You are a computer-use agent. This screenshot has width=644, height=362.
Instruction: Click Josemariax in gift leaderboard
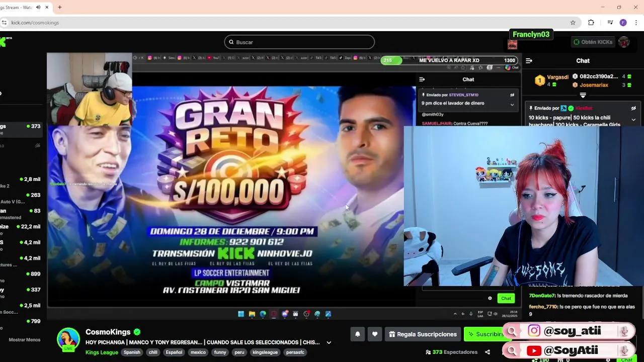pos(594,85)
